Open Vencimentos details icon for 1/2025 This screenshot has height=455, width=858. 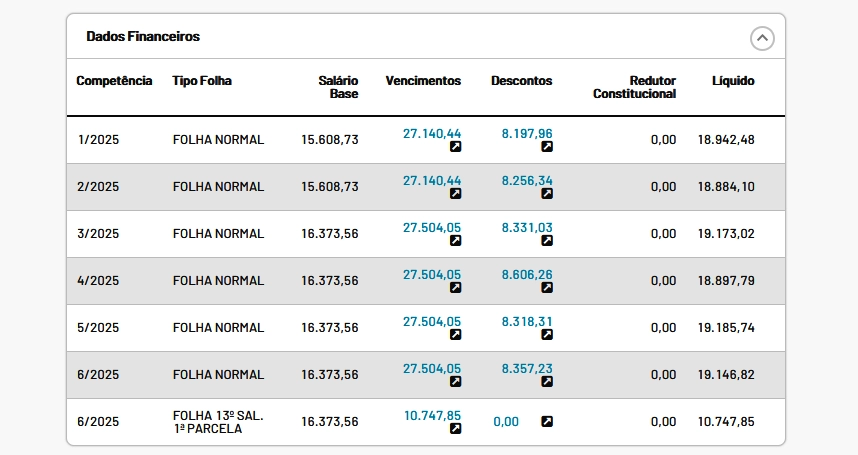[x=455, y=147]
